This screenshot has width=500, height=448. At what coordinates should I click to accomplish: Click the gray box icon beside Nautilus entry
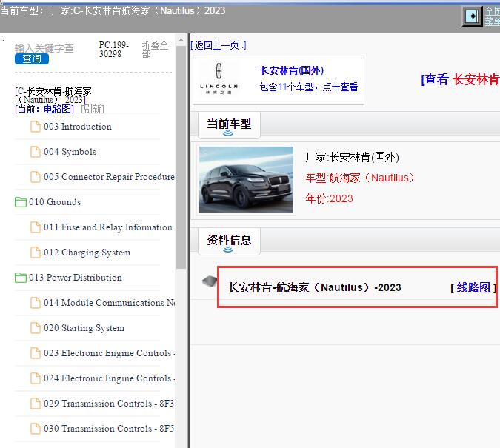210,281
